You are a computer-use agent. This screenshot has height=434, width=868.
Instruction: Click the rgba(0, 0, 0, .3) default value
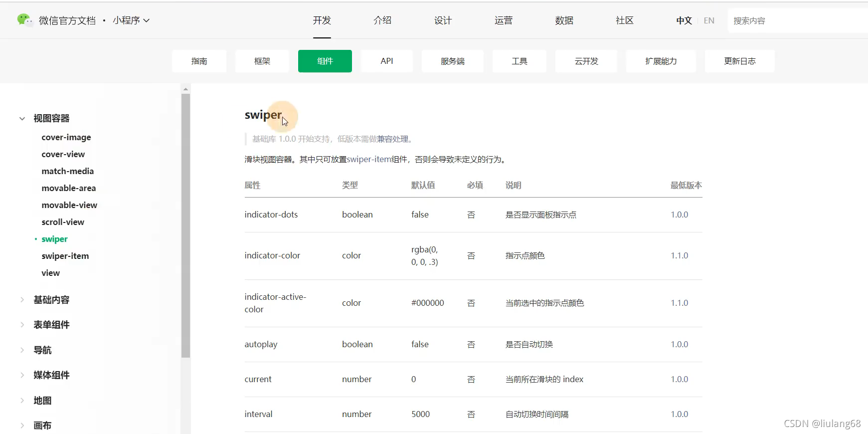(425, 255)
